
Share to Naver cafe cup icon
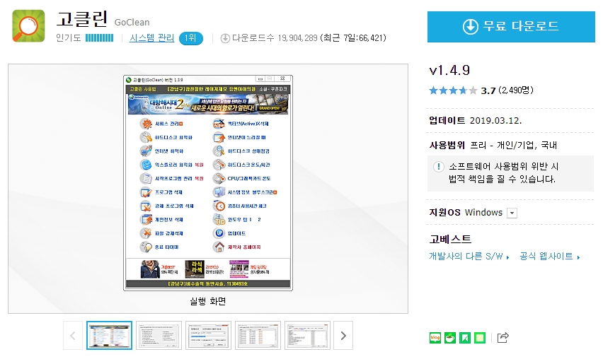pyautogui.click(x=450, y=338)
